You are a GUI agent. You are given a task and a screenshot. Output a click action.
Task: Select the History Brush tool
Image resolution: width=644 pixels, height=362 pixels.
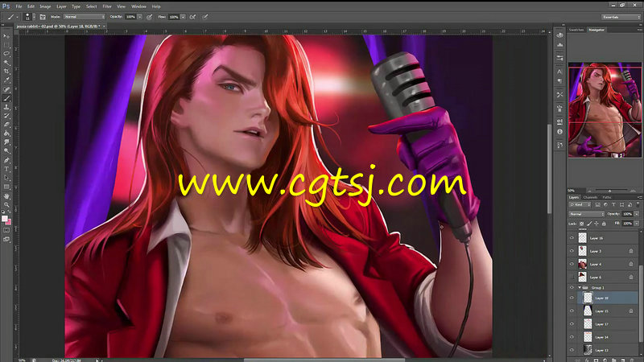pyautogui.click(x=6, y=116)
